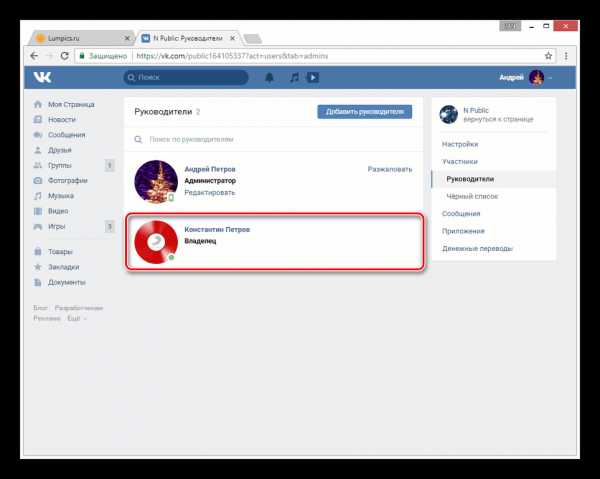This screenshot has width=600, height=479.
Task: Expand the Ещё footer menu
Action: point(76,318)
